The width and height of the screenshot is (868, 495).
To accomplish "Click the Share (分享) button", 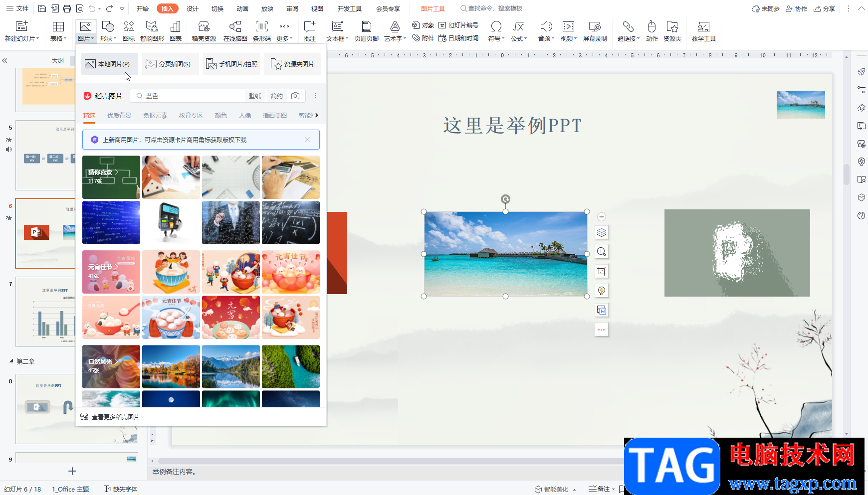I will point(825,8).
